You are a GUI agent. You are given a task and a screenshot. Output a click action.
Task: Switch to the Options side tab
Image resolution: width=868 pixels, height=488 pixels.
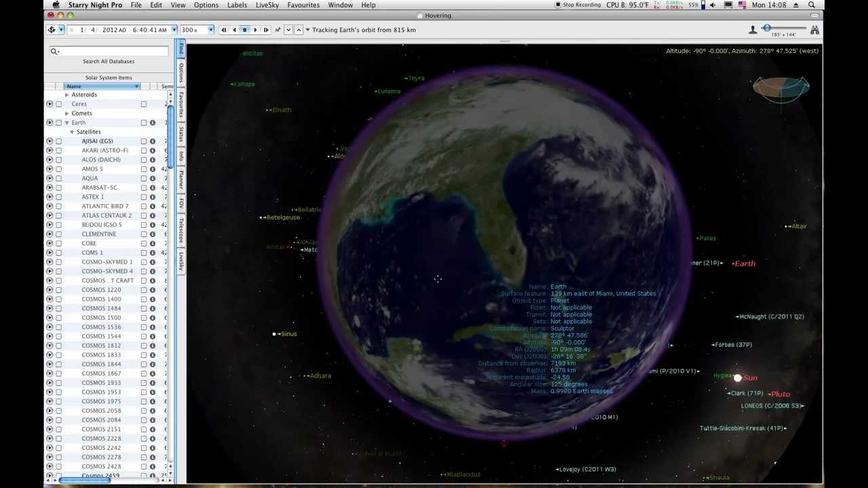tap(181, 73)
